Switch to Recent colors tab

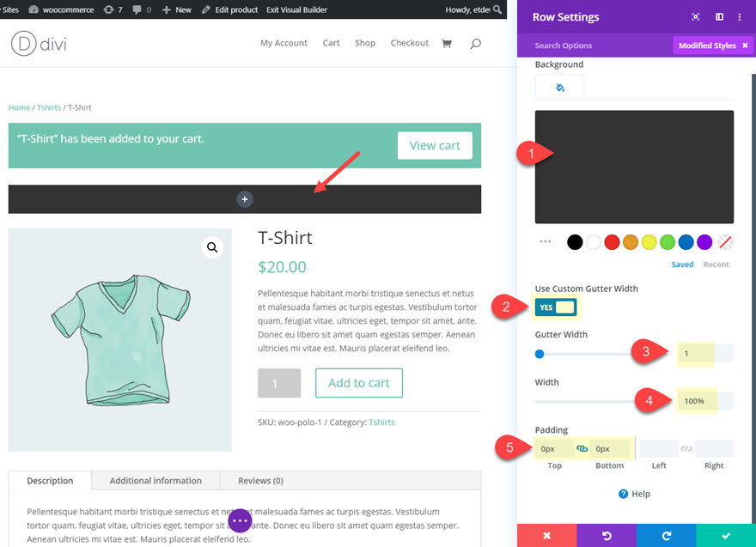(x=716, y=264)
